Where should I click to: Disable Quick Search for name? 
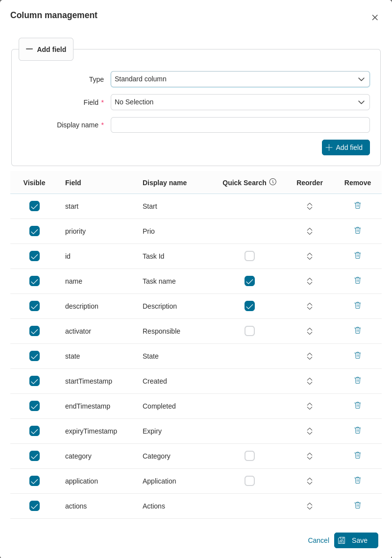249,281
